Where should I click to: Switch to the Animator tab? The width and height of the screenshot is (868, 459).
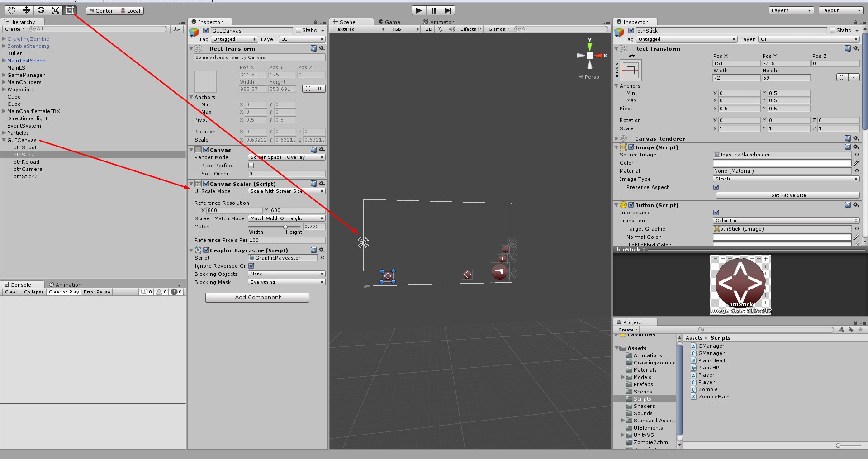439,22
